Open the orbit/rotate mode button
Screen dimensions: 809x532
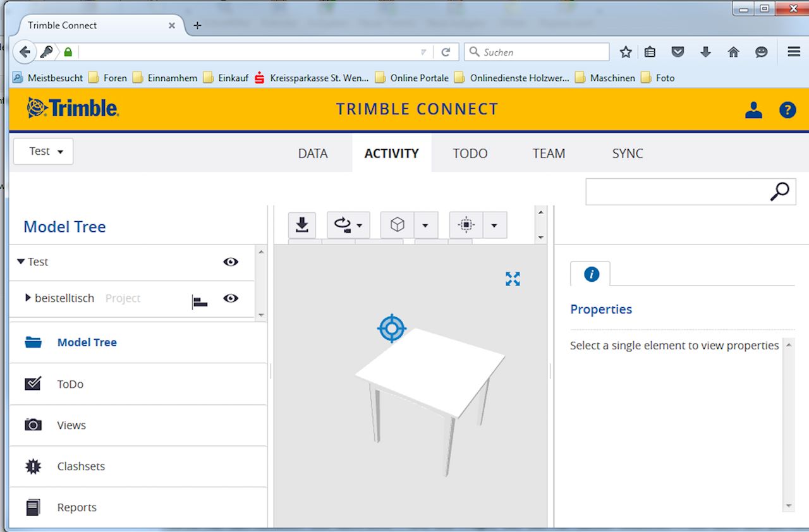pos(348,225)
